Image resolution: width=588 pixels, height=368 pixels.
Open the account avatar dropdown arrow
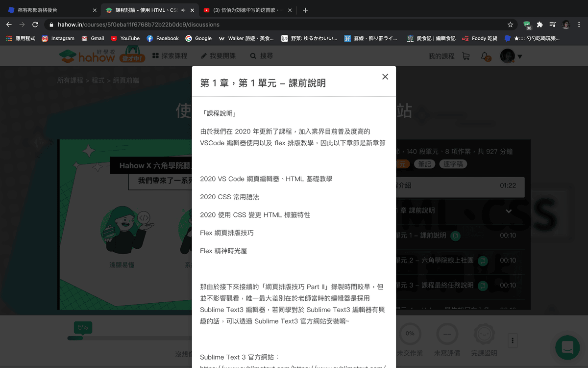coord(520,55)
